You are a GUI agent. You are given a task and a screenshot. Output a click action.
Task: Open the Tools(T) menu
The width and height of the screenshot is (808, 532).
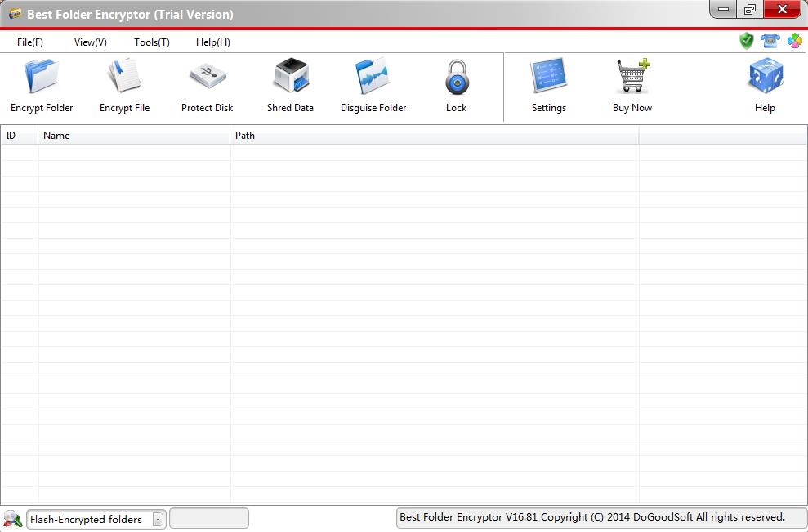tap(151, 42)
